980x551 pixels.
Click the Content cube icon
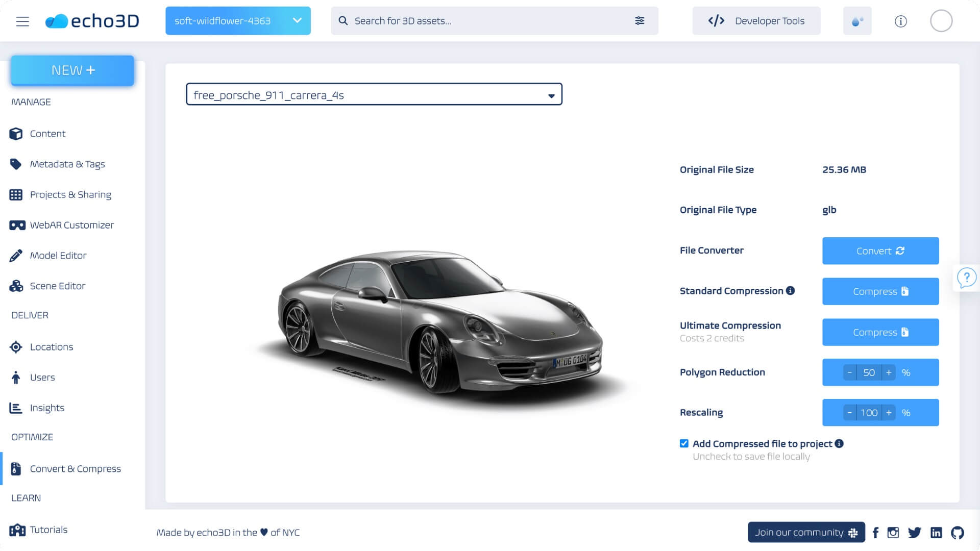(x=16, y=134)
